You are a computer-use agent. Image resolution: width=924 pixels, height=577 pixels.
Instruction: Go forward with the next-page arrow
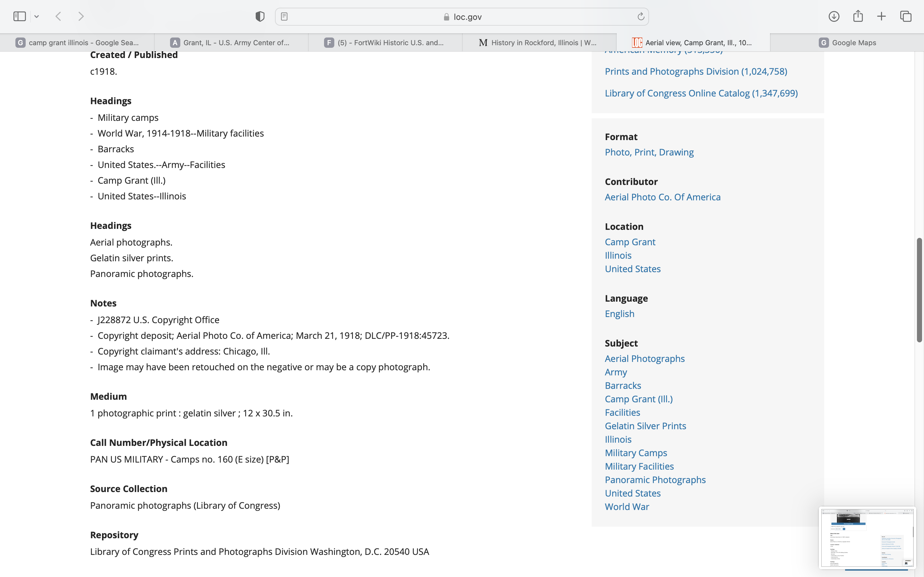81,16
